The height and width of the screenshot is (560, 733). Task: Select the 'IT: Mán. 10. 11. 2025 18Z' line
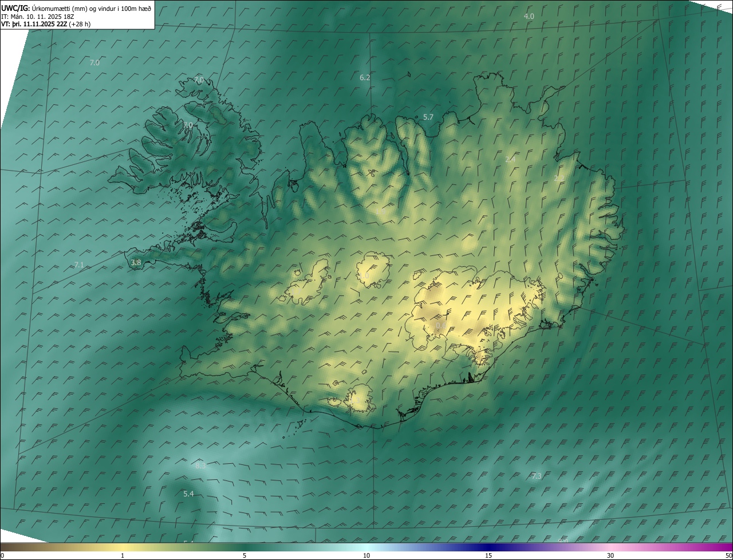click(x=37, y=16)
